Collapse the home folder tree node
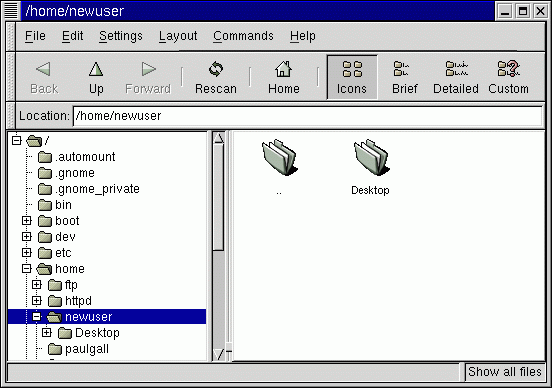The image size is (552, 388). (27, 269)
